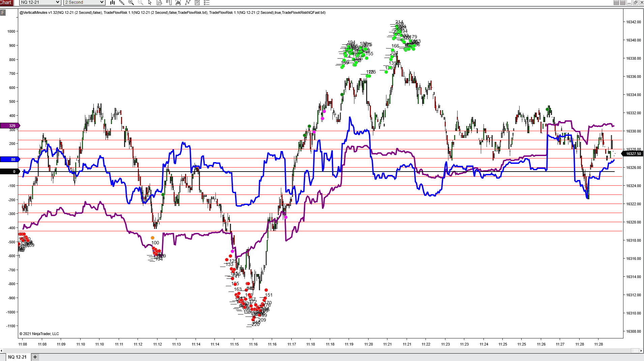Click the 11:23 time label left of 11:24
This screenshot has height=361, width=644.
point(464,344)
